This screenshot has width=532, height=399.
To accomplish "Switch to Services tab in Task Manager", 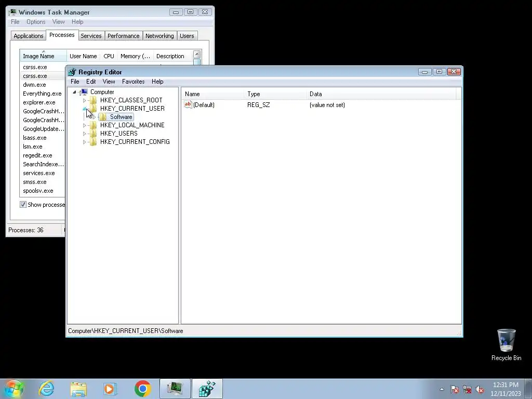I will tap(91, 36).
